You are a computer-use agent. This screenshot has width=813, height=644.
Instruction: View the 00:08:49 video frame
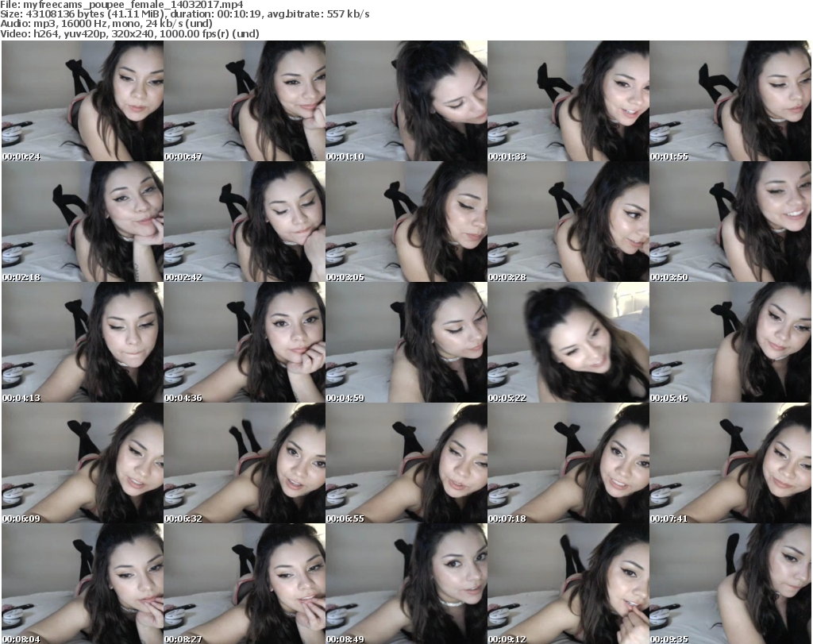pos(406,584)
